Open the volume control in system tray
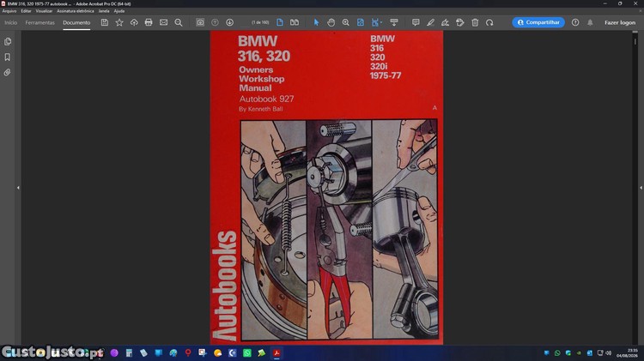The height and width of the screenshot is (361, 644). [608, 352]
